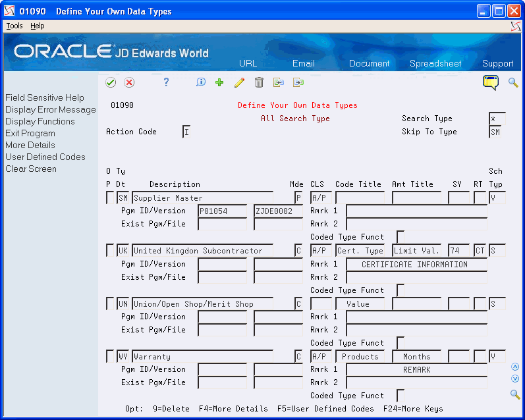
Task: Click the CERTIFICATE INFORMATION remark field
Action: click(x=416, y=265)
